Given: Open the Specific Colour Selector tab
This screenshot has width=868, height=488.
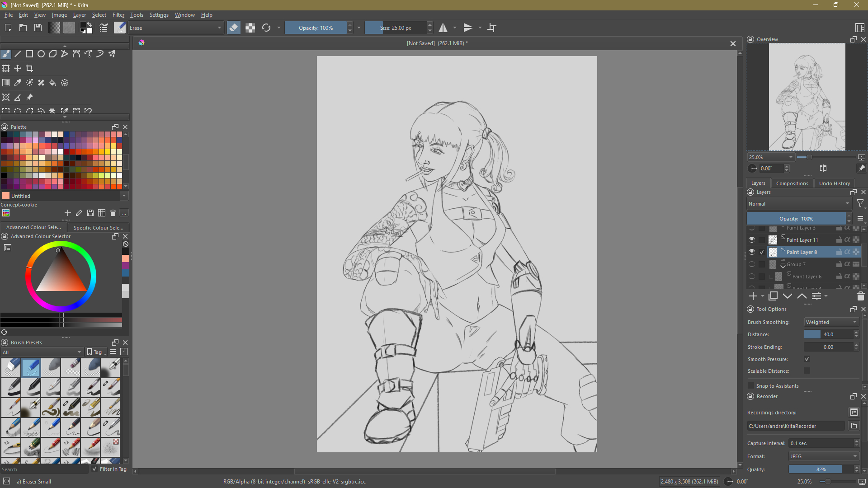Looking at the screenshot, I should pyautogui.click(x=98, y=228).
